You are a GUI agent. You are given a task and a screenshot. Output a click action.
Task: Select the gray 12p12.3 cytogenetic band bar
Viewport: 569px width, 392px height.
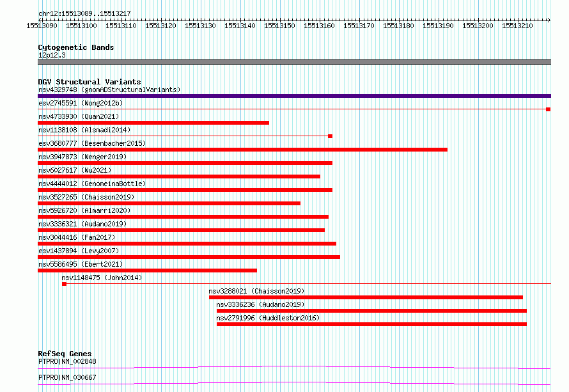point(294,62)
